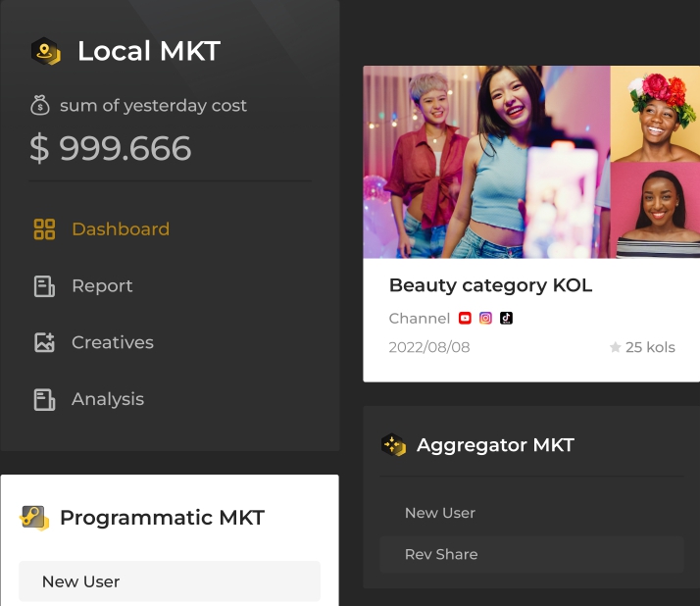Click the star icon beside 25 kols
Viewport: 700px width, 606px height.
pos(615,347)
